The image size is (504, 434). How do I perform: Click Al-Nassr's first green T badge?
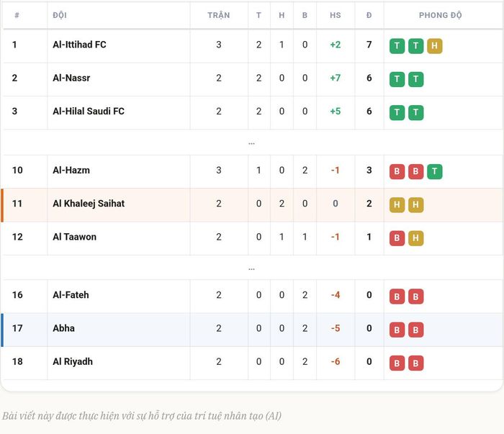pyautogui.click(x=397, y=79)
